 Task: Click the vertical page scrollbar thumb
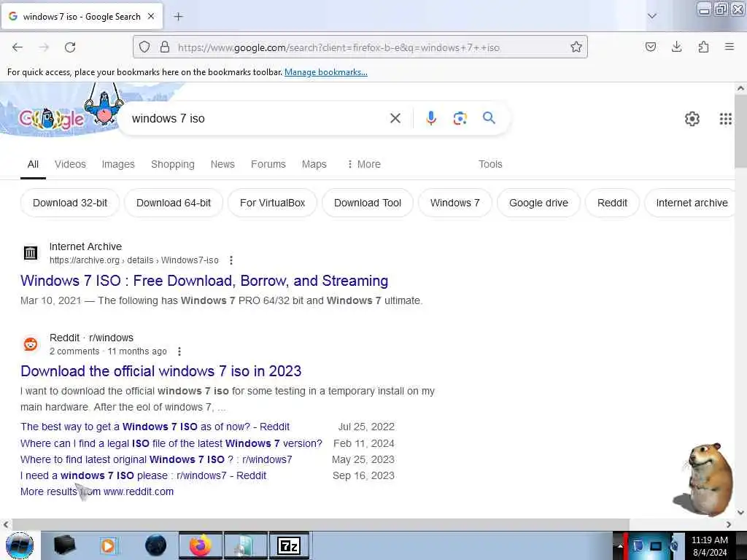pos(740,131)
